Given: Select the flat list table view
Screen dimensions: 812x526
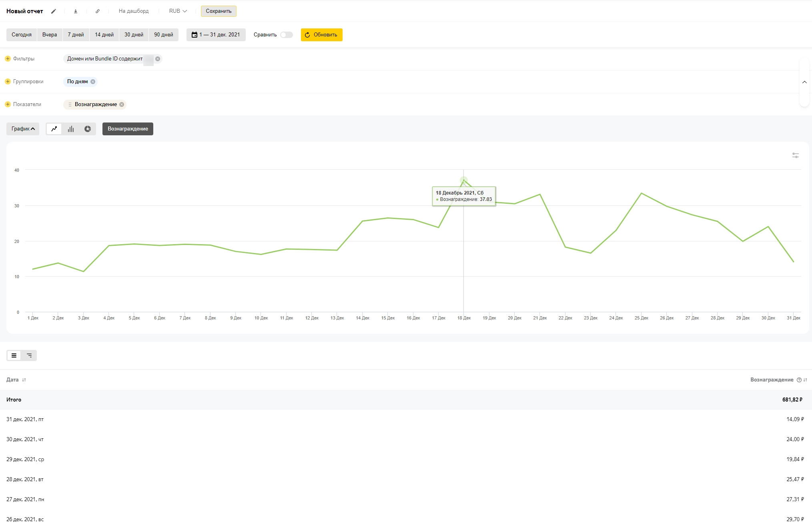Looking at the screenshot, I should 14,355.
